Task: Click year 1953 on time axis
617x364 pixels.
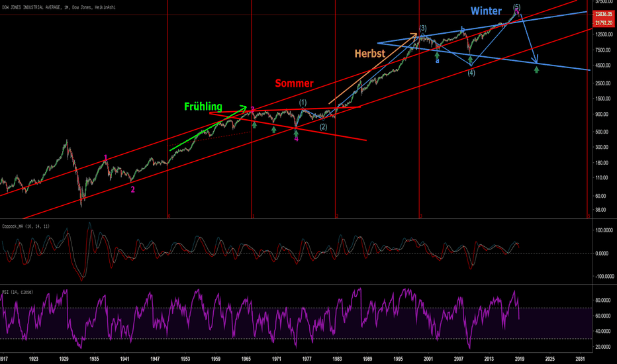Action: tap(185, 359)
